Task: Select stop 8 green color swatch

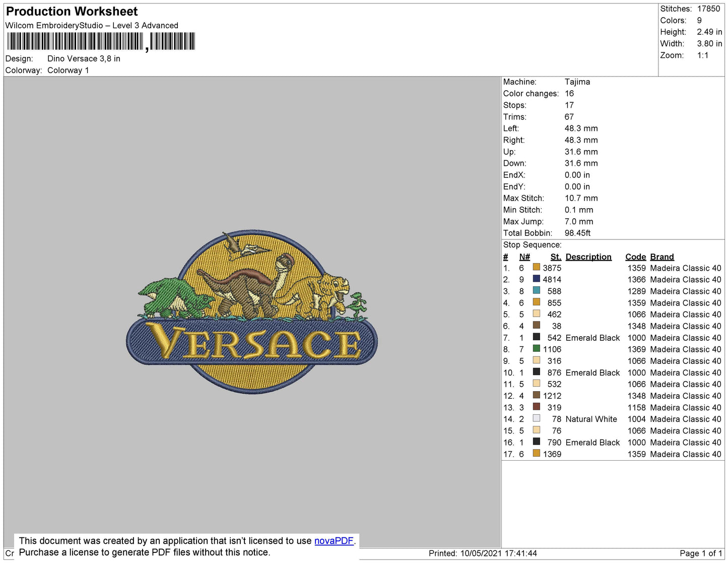Action: tap(537, 348)
